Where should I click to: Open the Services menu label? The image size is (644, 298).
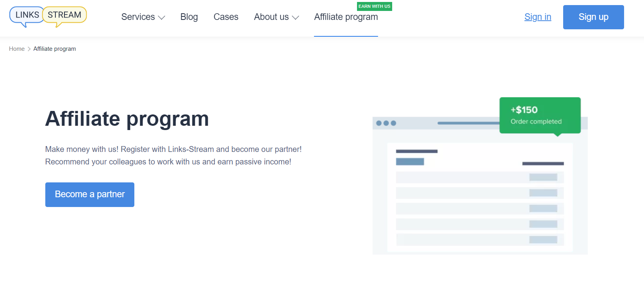pyautogui.click(x=138, y=17)
